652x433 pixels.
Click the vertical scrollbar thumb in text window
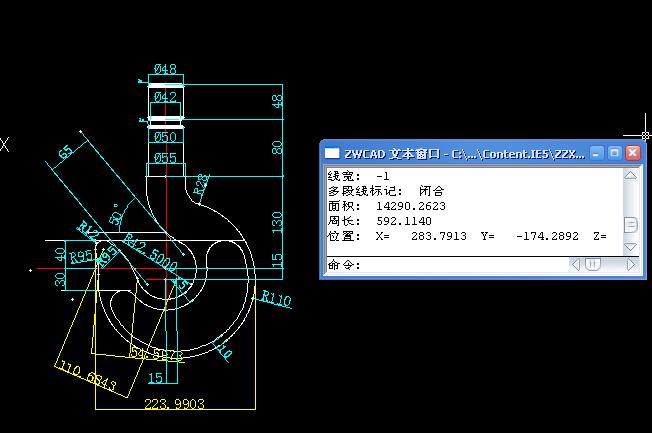(x=630, y=225)
